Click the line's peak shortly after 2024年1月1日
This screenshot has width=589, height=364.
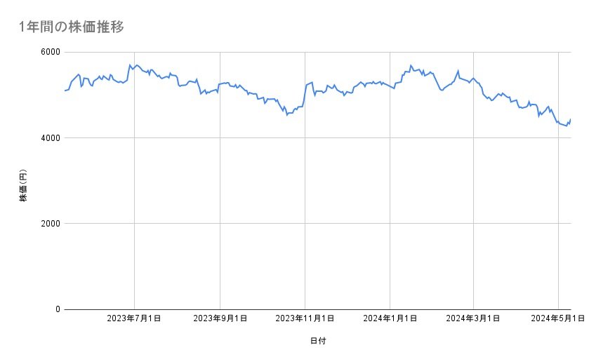[x=411, y=65]
